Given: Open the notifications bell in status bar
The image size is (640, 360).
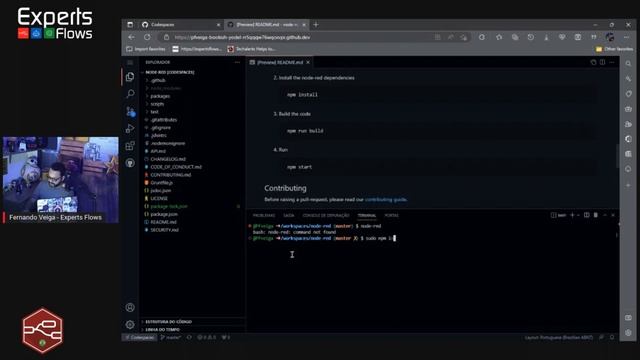Looking at the screenshot, I should point(612,338).
